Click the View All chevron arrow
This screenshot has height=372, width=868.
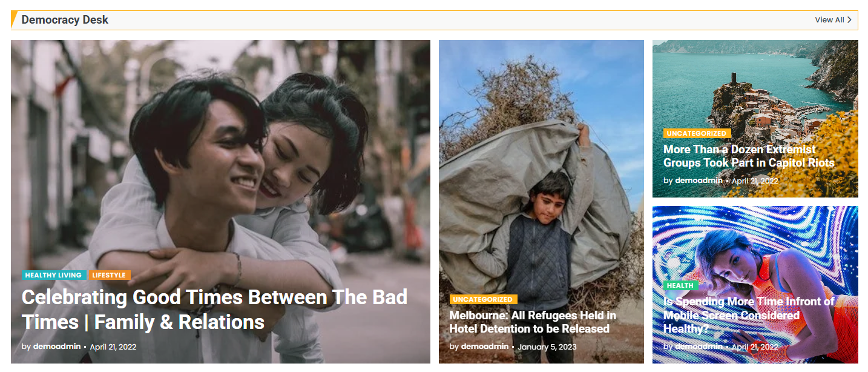coord(849,20)
